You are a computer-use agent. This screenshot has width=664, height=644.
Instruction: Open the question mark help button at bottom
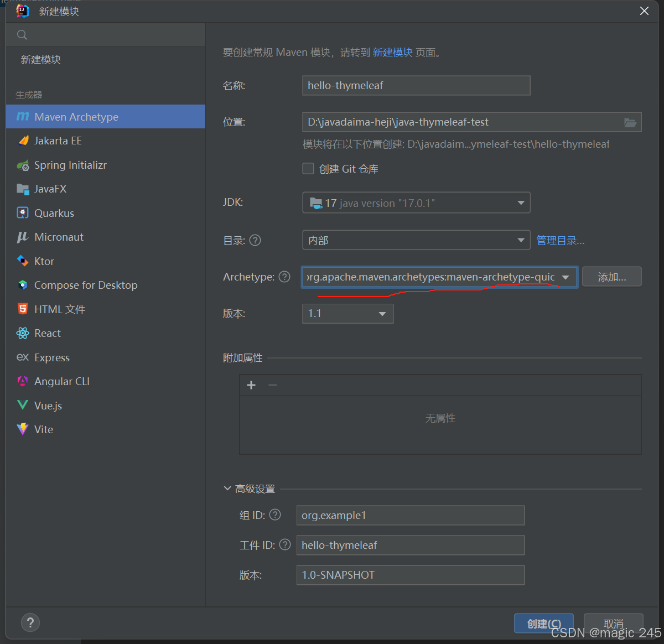pos(30,622)
